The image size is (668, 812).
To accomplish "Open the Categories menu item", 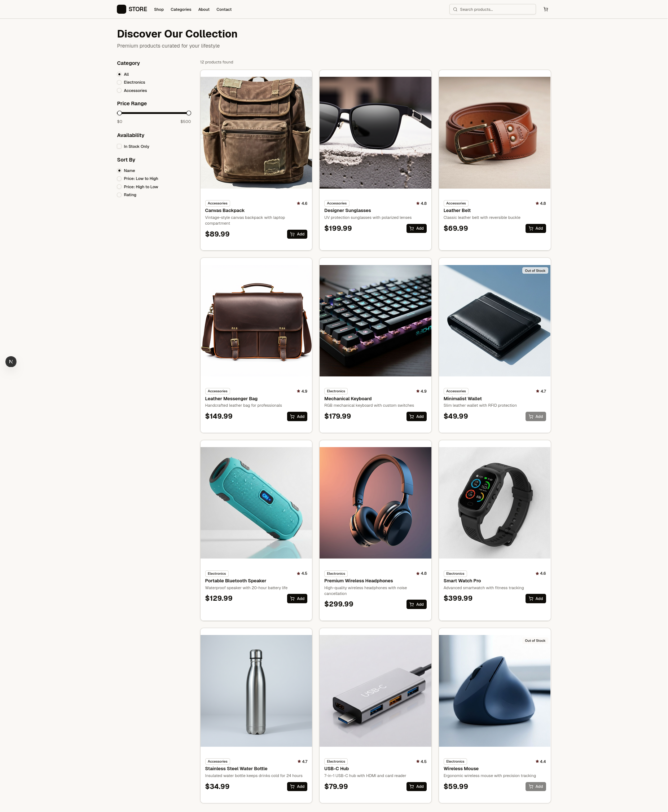I will tap(181, 9).
